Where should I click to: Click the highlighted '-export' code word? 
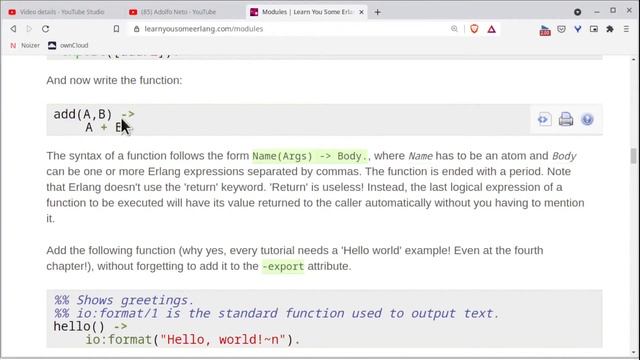pos(283,267)
